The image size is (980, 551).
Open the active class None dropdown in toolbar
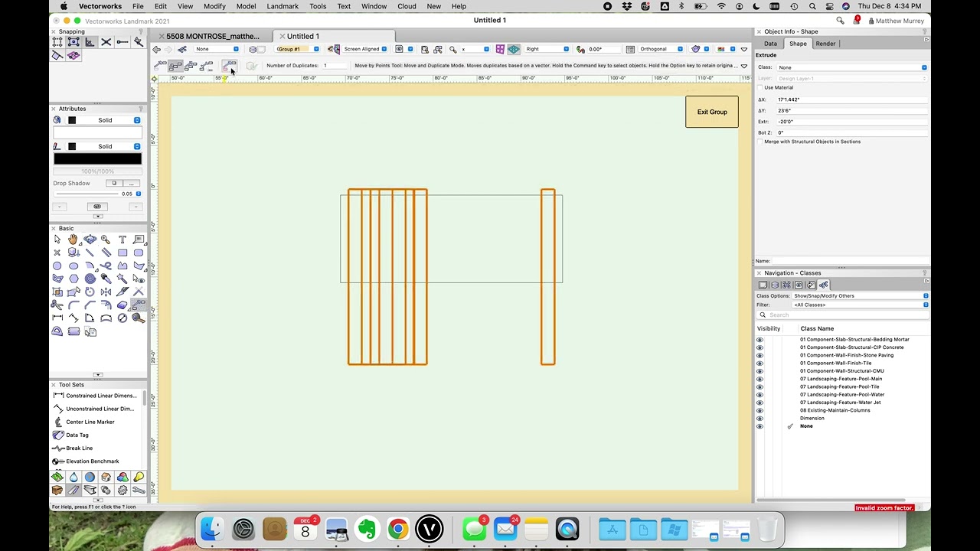(x=217, y=49)
